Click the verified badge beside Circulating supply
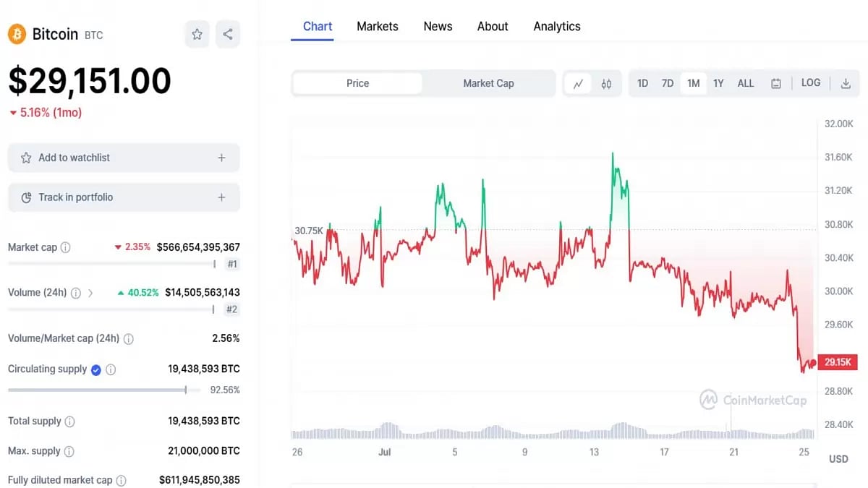This screenshot has width=868, height=488. (x=95, y=369)
